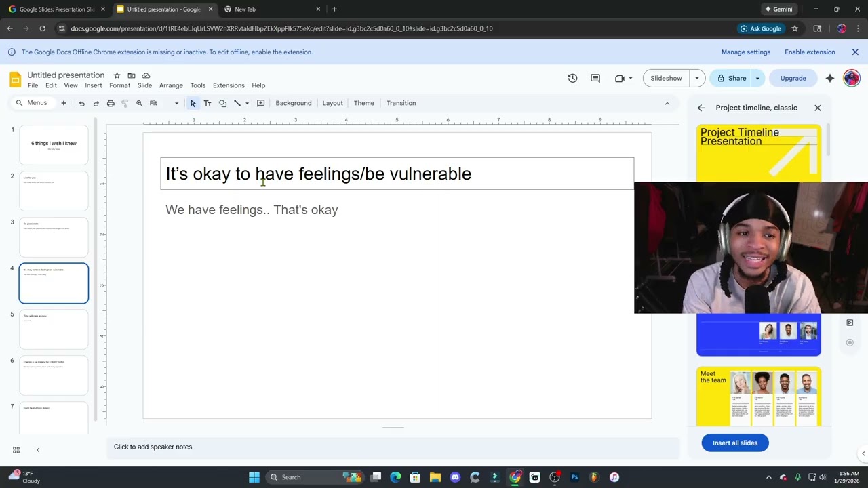Expand the camera recording dropdown
Viewport: 868px width, 488px height.
point(631,78)
